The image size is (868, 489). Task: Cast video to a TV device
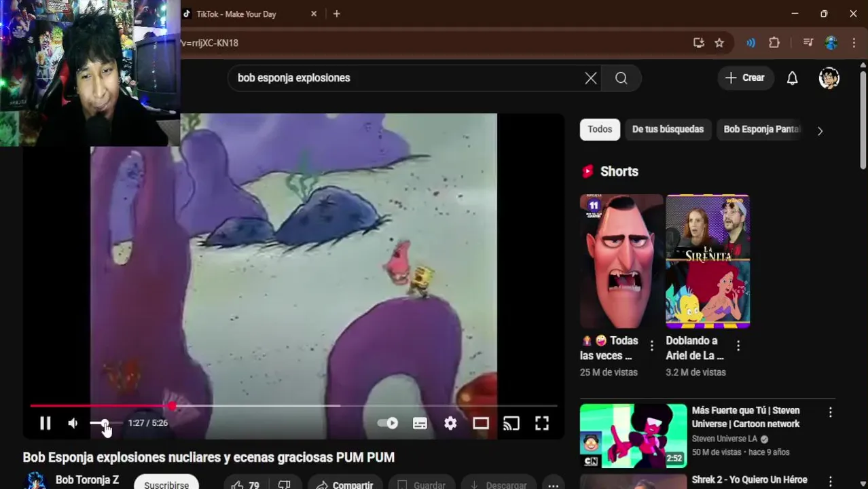point(511,423)
